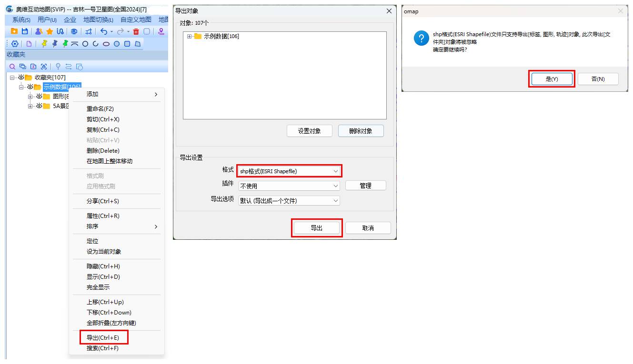Viewport: 633px width, 364px height.
Task: Open the 系统(S) menu
Action: (x=21, y=20)
